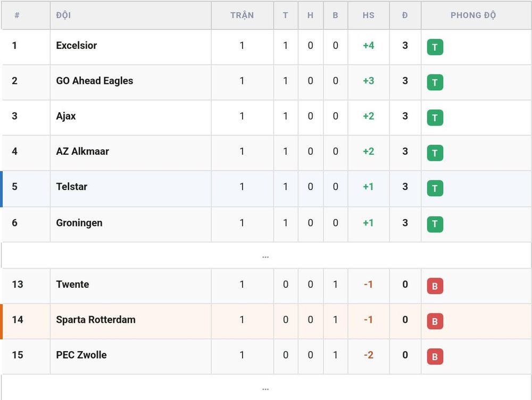Viewport: 532px width, 400px height.
Task: Select the PEC Zwolle team name
Action: click(81, 355)
